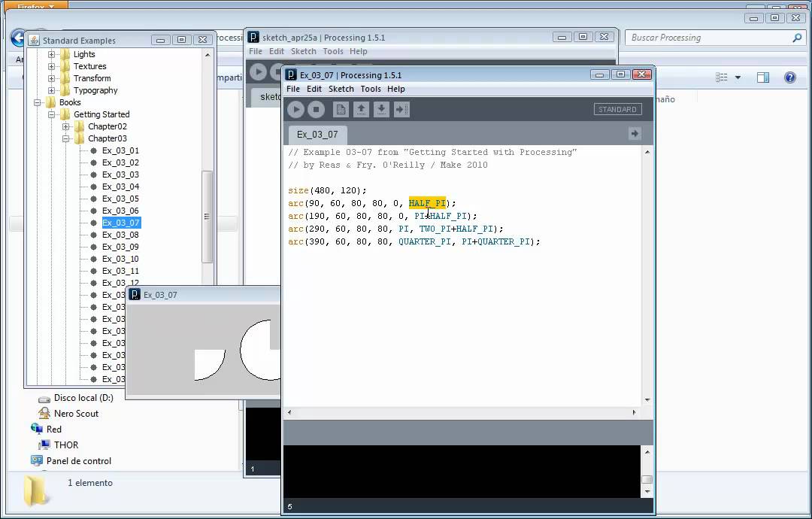Run the Ex_03_07 sketch with the Play button

point(295,109)
